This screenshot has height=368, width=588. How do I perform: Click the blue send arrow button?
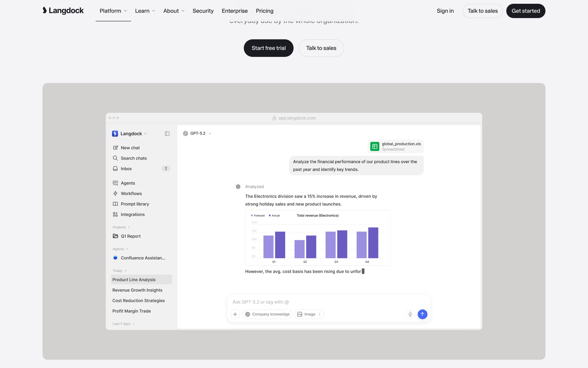423,314
